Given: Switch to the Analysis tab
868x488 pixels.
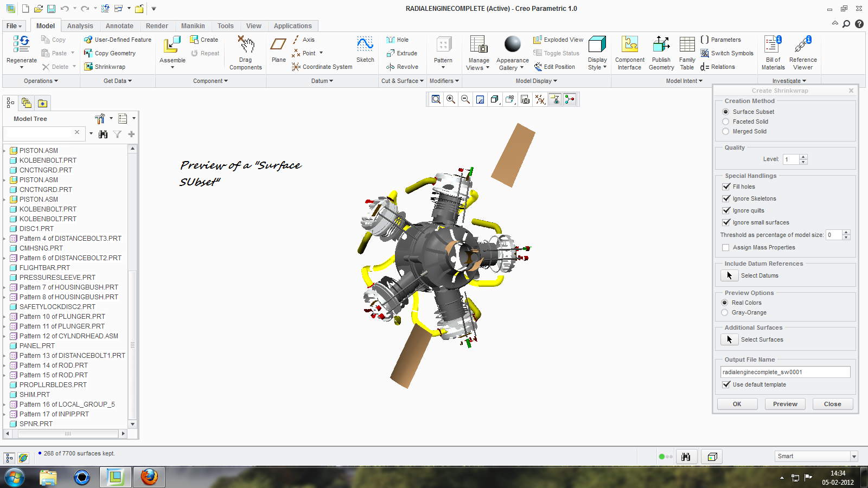Looking at the screenshot, I should point(80,26).
